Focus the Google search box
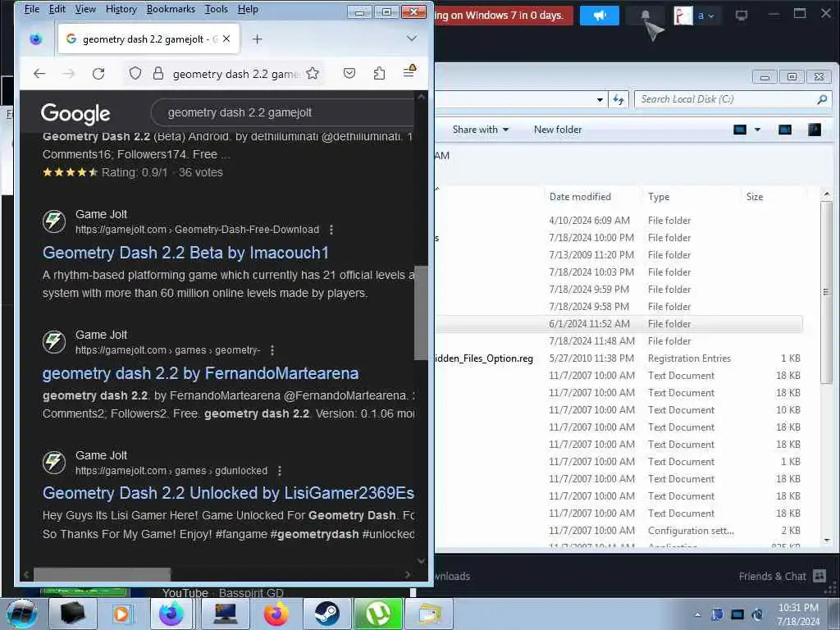The height and width of the screenshot is (630, 840). [x=284, y=112]
